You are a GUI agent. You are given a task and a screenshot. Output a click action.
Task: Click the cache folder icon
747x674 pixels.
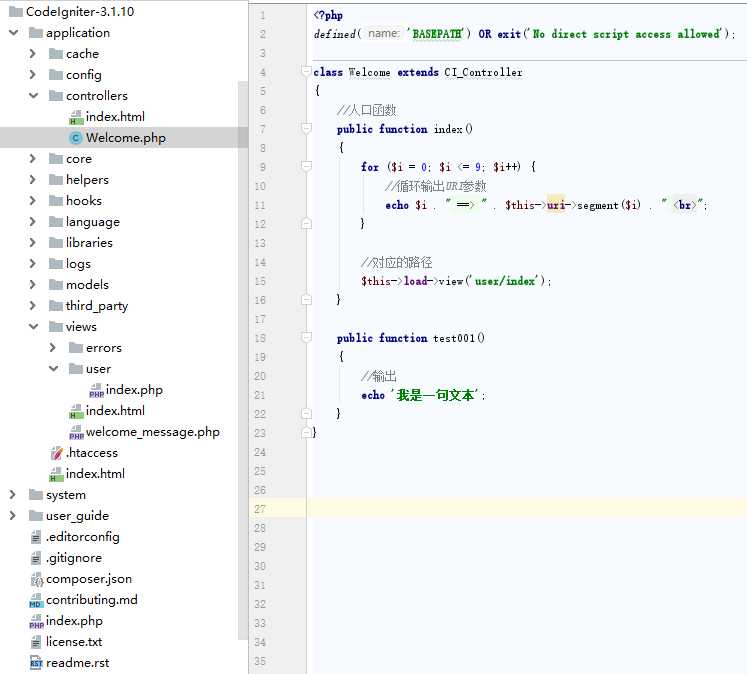coord(56,53)
